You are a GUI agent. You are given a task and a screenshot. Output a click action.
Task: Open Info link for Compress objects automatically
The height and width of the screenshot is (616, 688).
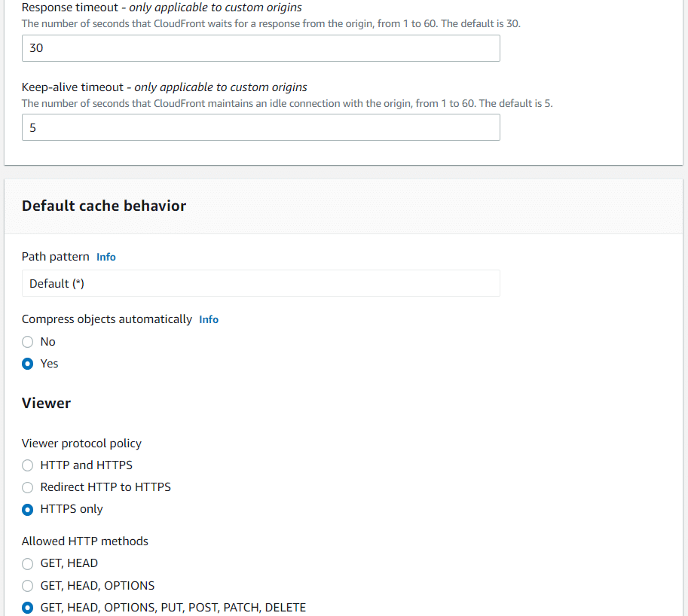(x=209, y=319)
